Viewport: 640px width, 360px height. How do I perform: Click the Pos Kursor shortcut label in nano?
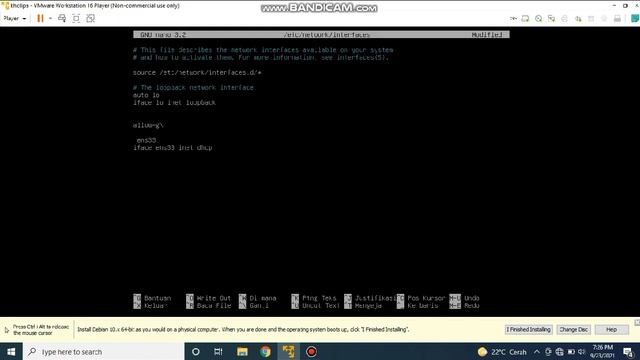tap(426, 298)
